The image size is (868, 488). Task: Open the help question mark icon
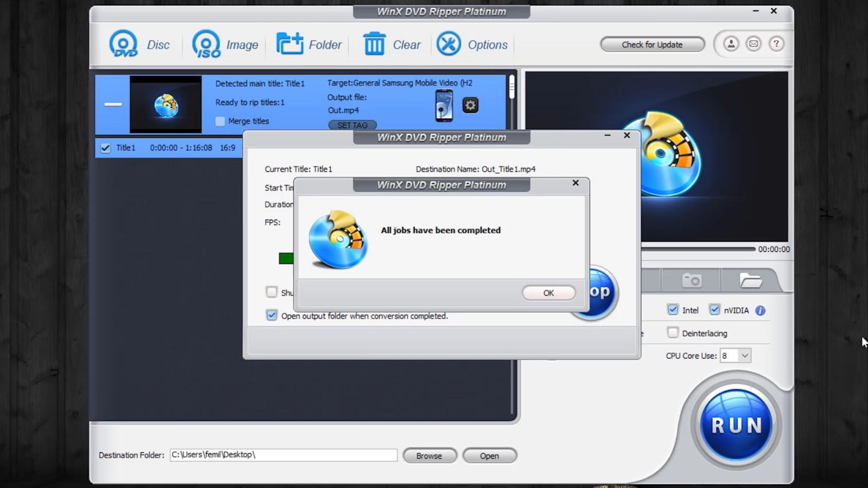click(x=776, y=44)
